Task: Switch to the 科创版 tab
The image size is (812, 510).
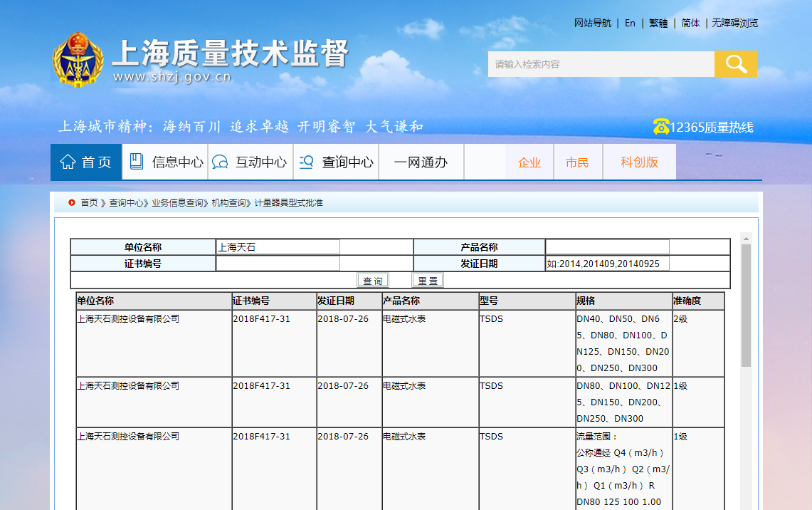Action: [x=640, y=162]
